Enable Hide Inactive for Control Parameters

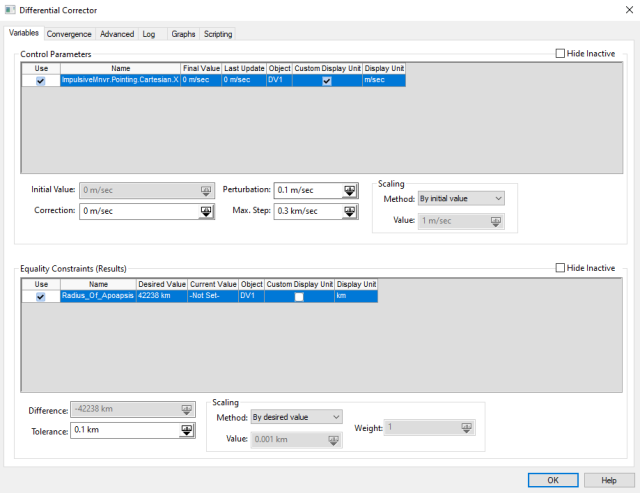click(560, 53)
